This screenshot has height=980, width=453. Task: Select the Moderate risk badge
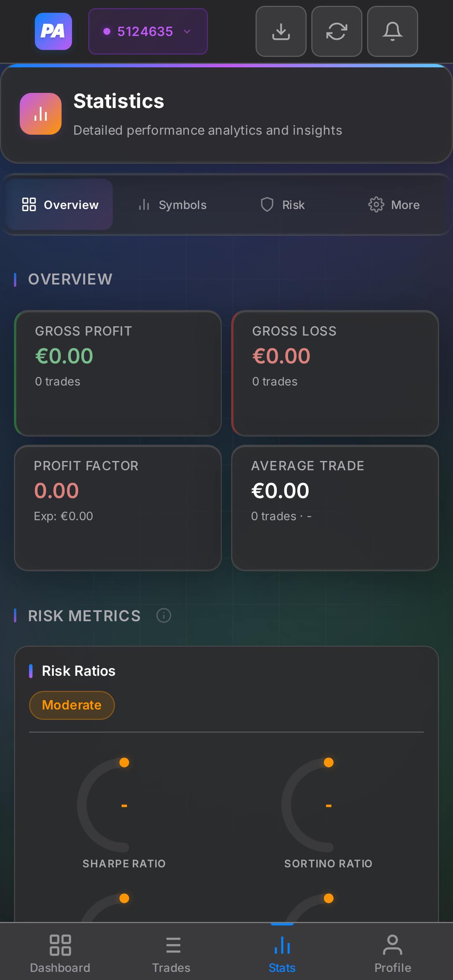(72, 705)
